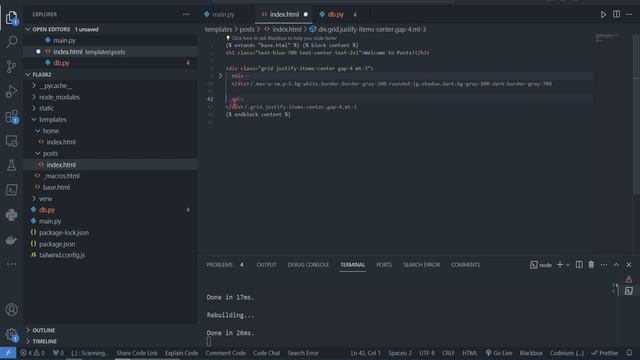
Task: Collapse the Open Editors section
Action: 28,29
